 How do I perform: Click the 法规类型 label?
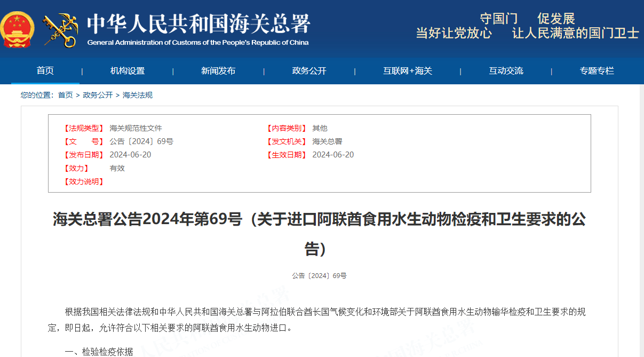click(84, 128)
